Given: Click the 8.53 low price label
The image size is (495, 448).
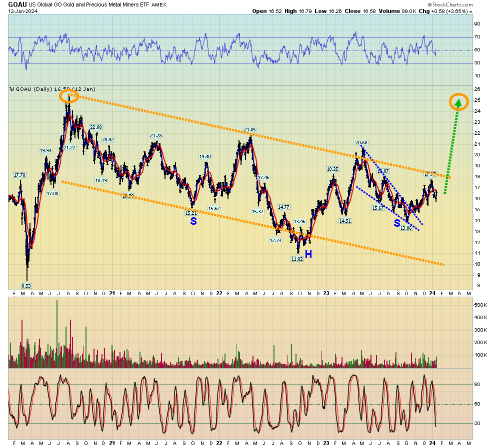Looking at the screenshot, I should click(x=26, y=286).
